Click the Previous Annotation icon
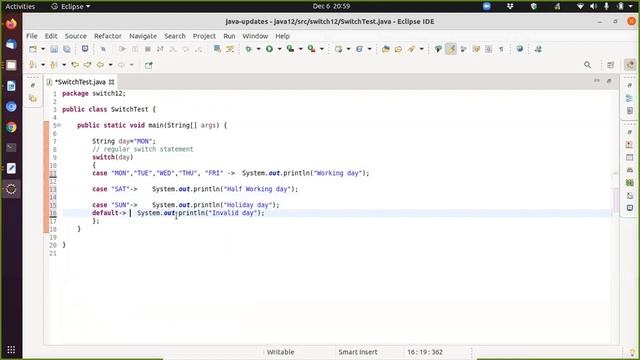The height and width of the screenshot is (360, 640). coord(53,65)
